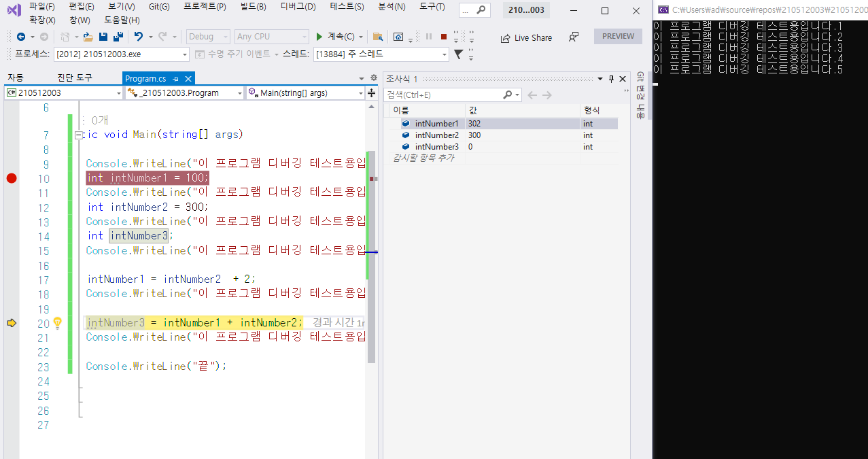Save the current file with the floppy icon
This screenshot has width=868, height=459.
pyautogui.click(x=103, y=37)
